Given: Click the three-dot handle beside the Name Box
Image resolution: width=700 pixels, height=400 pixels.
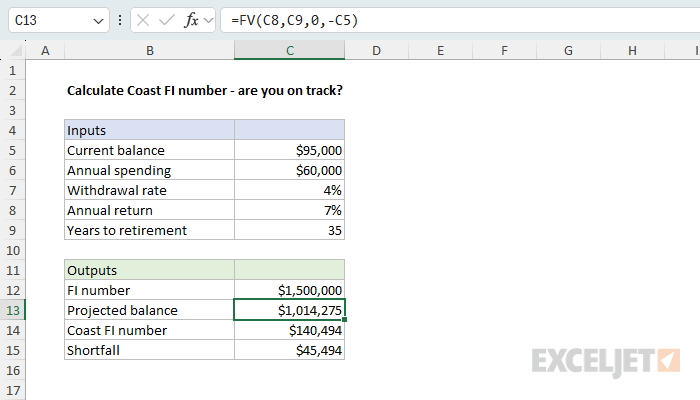Looking at the screenshot, I should click(x=120, y=20).
